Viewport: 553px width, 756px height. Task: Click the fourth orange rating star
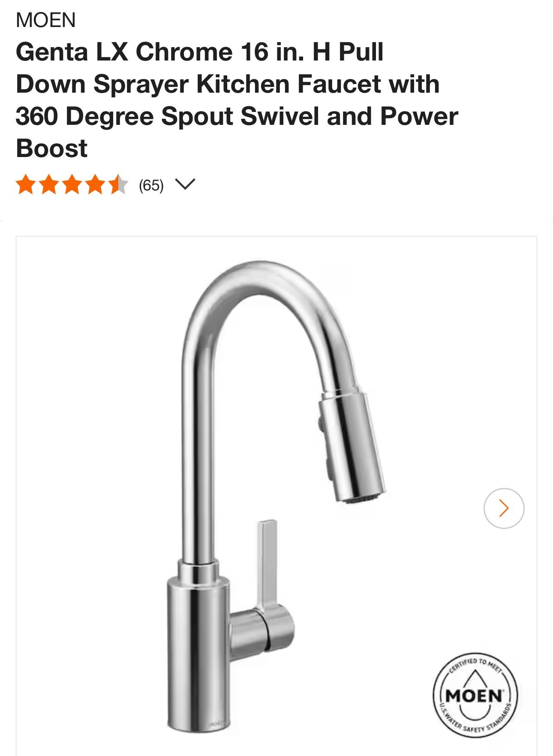pyautogui.click(x=95, y=185)
